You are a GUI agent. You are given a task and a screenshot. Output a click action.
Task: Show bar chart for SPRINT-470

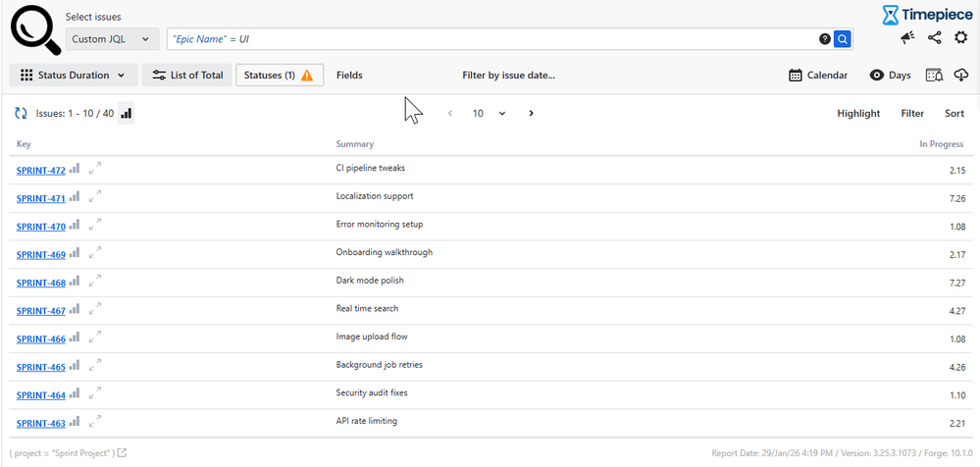75,225
